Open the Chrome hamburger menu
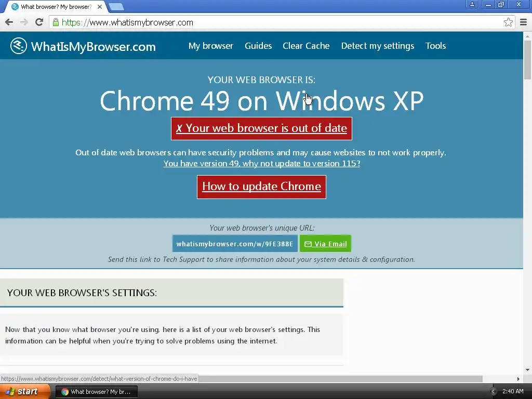Image resolution: width=532 pixels, height=399 pixels. (x=524, y=22)
